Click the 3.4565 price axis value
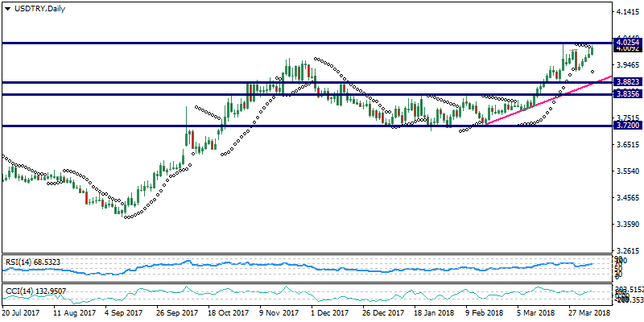Image resolution: width=644 pixels, height=322 pixels. (x=626, y=198)
